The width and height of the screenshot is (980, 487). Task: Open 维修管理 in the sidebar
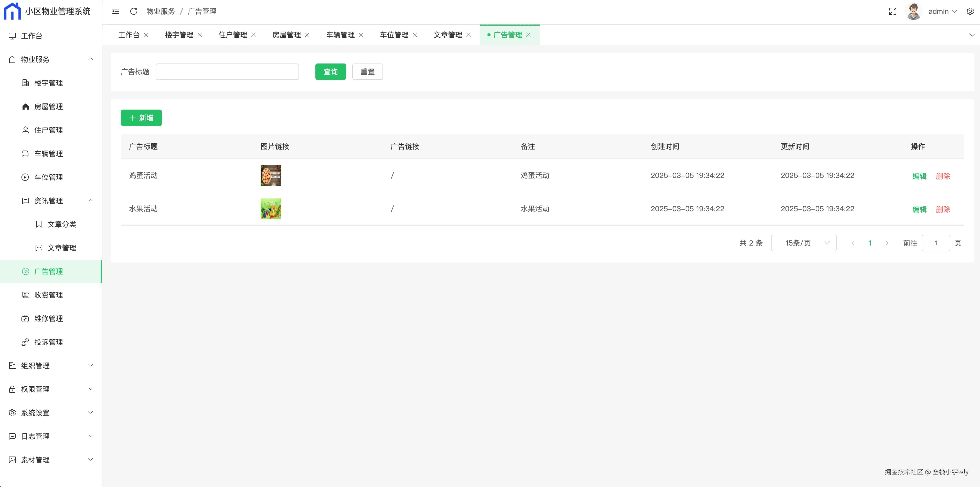pyautogui.click(x=48, y=319)
